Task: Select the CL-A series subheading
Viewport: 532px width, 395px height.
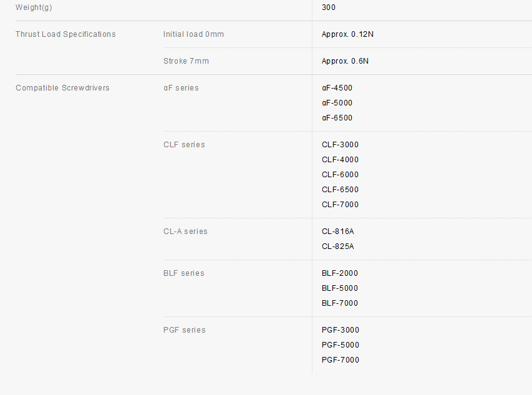Action: click(185, 232)
